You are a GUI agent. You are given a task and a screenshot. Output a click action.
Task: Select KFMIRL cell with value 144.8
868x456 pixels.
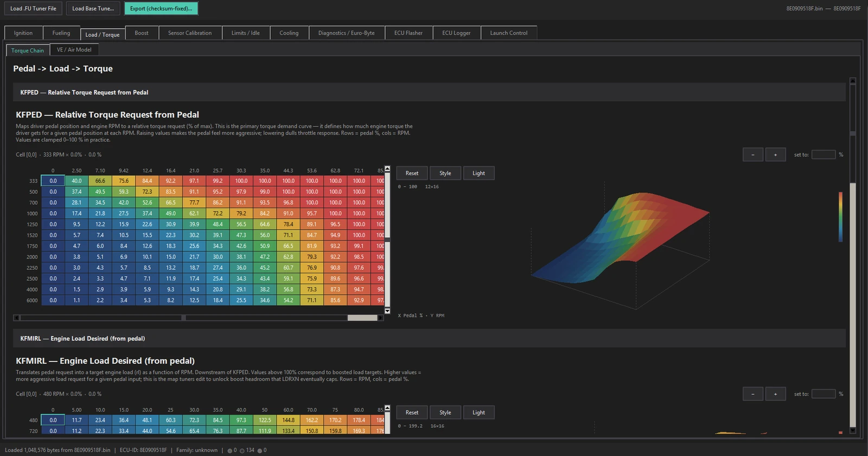288,420
